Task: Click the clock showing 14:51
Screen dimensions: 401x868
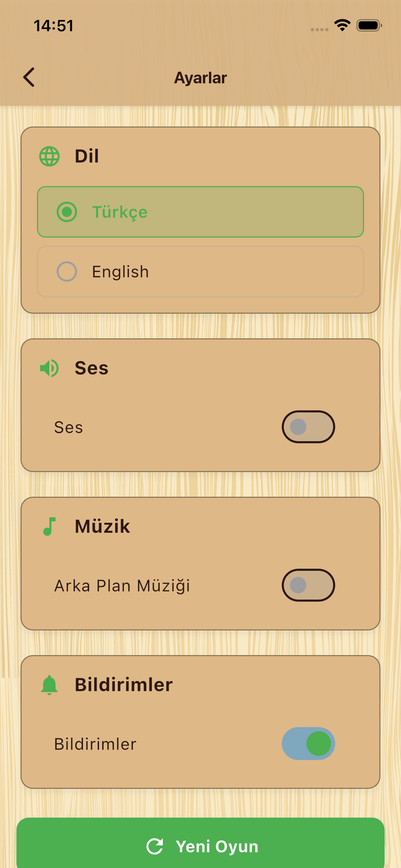Action: (x=54, y=25)
